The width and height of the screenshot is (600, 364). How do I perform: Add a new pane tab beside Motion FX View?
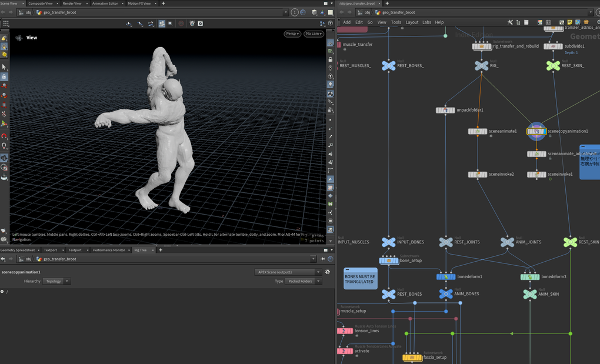[163, 4]
